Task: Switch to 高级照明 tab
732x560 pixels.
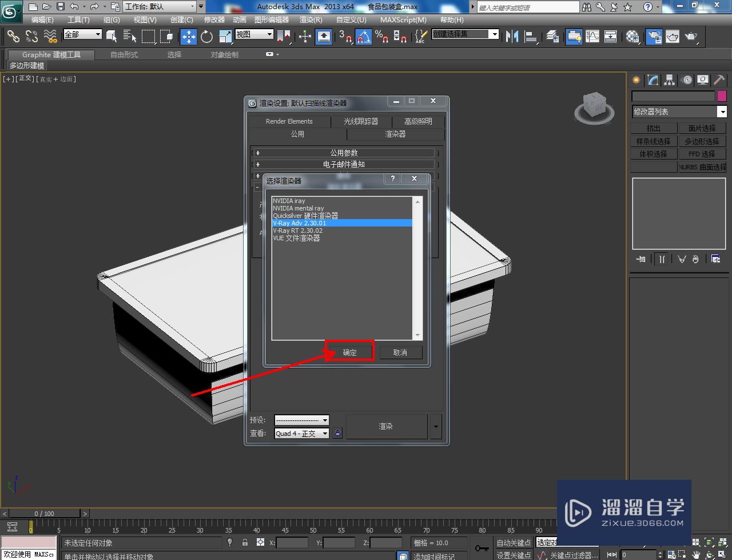Action: tap(419, 121)
